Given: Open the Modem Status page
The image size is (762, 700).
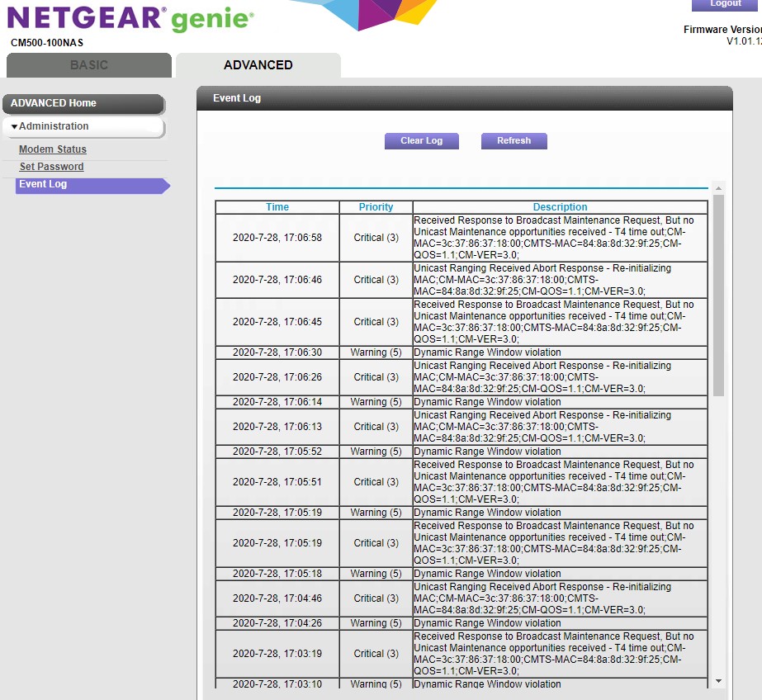Looking at the screenshot, I should (53, 149).
